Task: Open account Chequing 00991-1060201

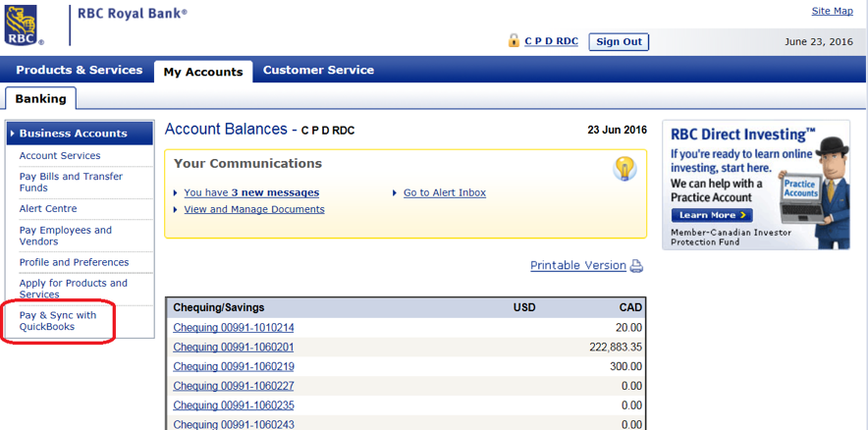Action: click(x=234, y=348)
